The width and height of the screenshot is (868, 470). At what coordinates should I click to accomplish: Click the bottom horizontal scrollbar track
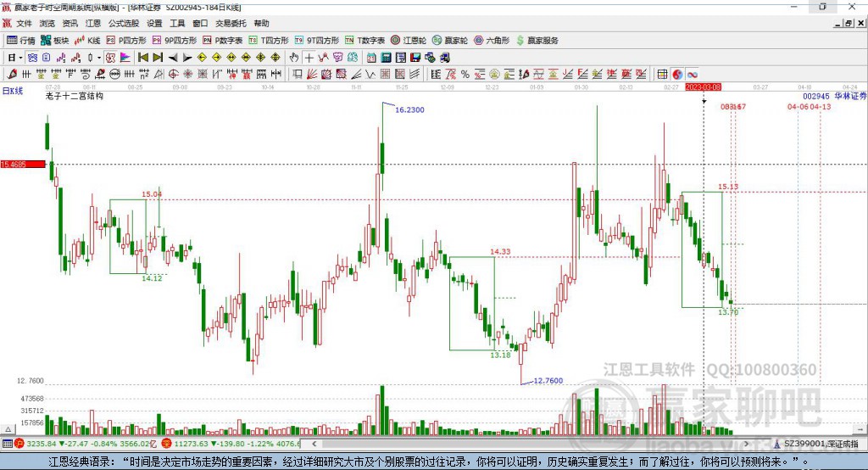[530, 444]
